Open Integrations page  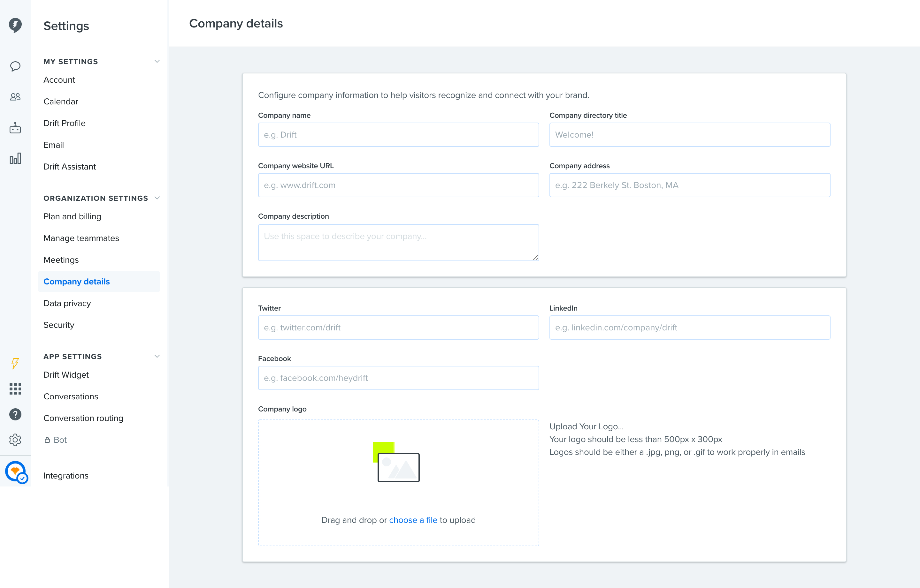pos(66,476)
